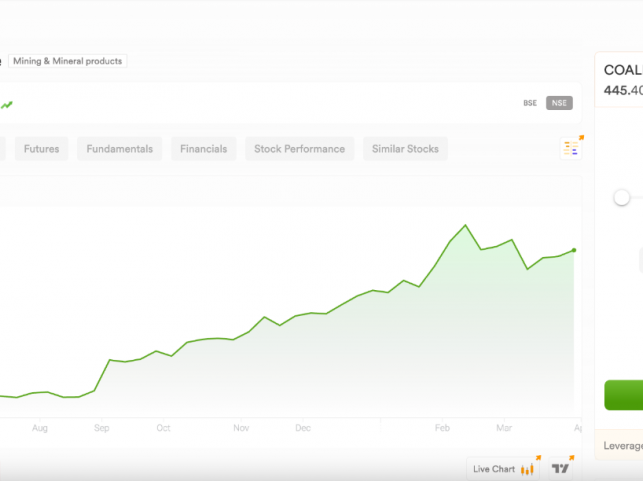Open the TradingView chart icon

563,468
